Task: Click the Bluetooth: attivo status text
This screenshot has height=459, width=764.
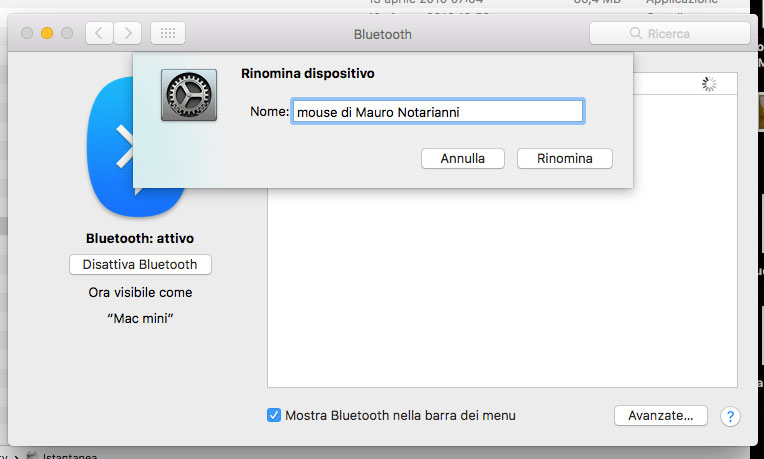Action: [x=140, y=238]
